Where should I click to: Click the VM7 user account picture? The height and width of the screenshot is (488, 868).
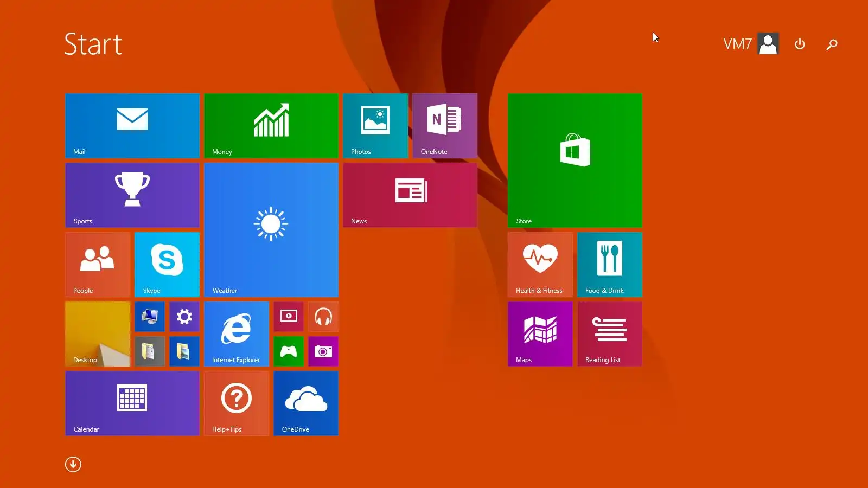[768, 44]
